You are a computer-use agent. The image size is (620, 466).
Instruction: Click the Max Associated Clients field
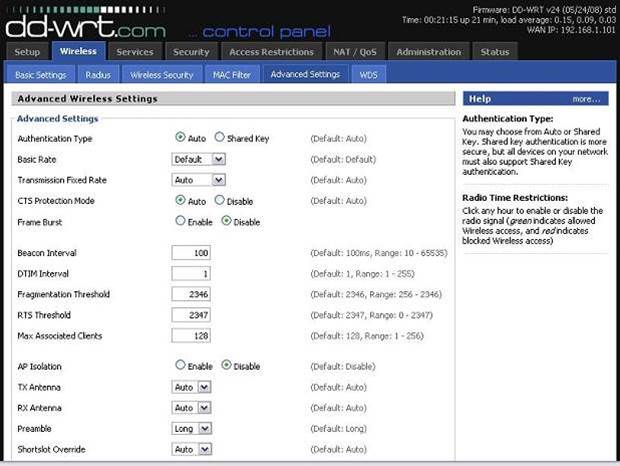(x=190, y=336)
